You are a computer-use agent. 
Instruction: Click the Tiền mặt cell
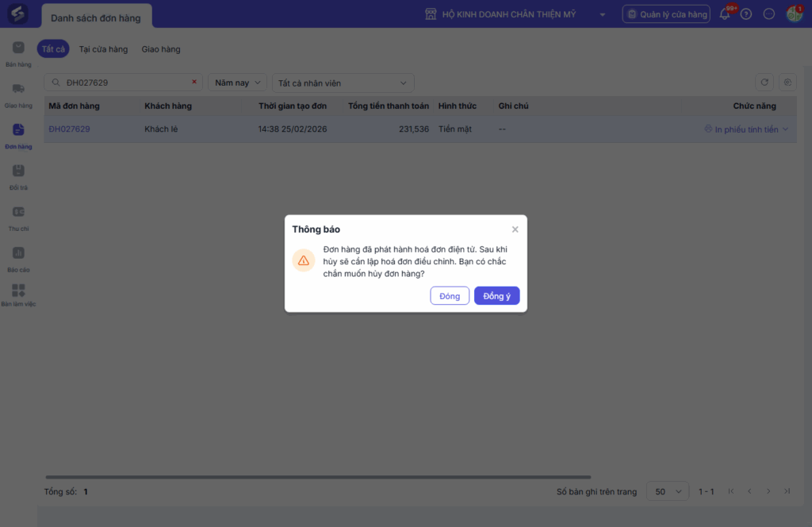454,129
